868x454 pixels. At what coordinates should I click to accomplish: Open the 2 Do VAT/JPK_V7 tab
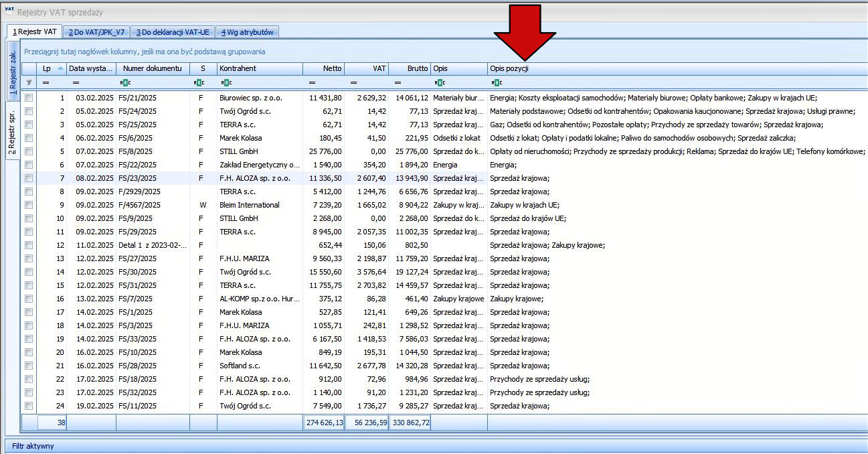(96, 32)
